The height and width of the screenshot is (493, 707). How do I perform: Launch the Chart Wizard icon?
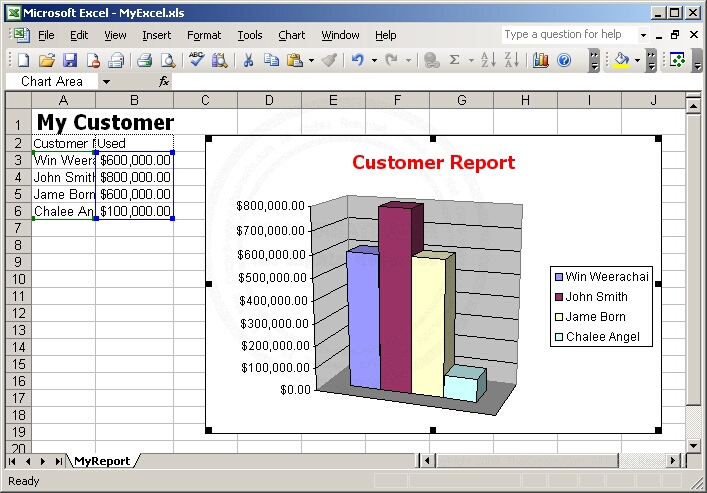click(540, 60)
